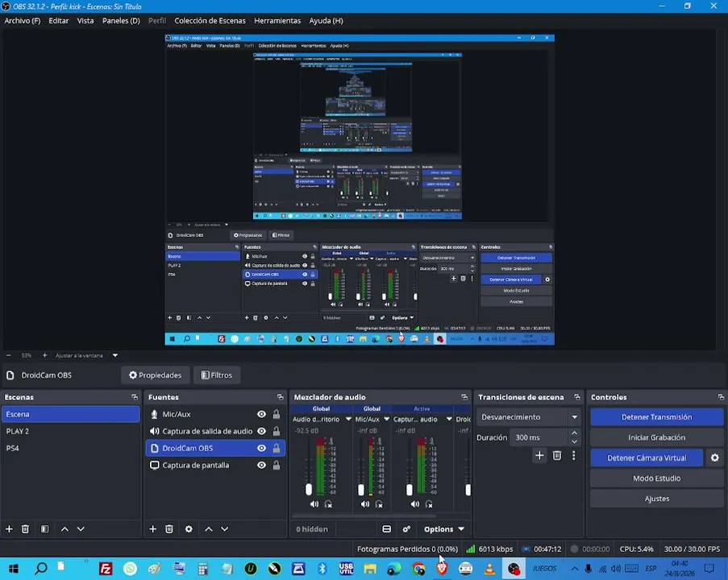This screenshot has height=580, width=728.
Task: Increase Duración value with up stepper
Action: tap(574, 433)
